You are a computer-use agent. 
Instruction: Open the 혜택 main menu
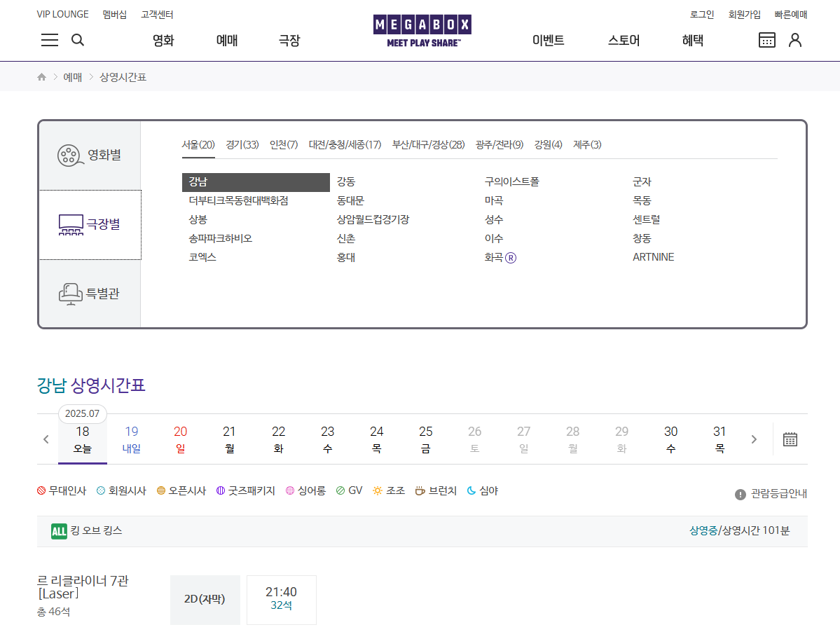[x=692, y=40]
